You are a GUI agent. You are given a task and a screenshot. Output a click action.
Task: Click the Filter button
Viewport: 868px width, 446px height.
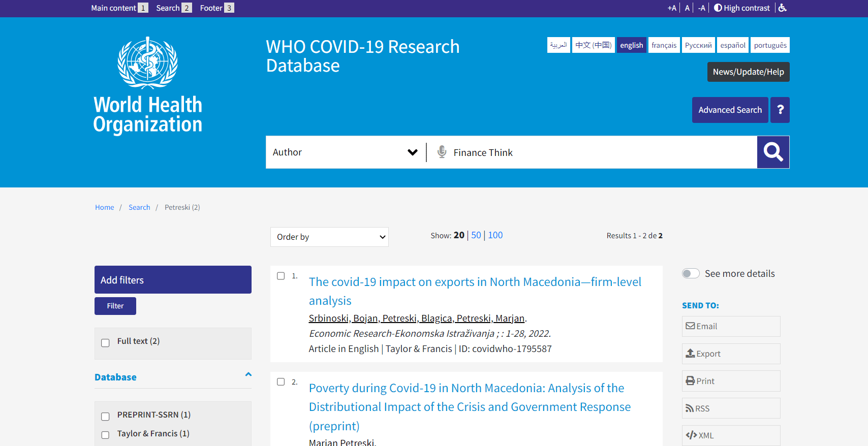tap(115, 306)
